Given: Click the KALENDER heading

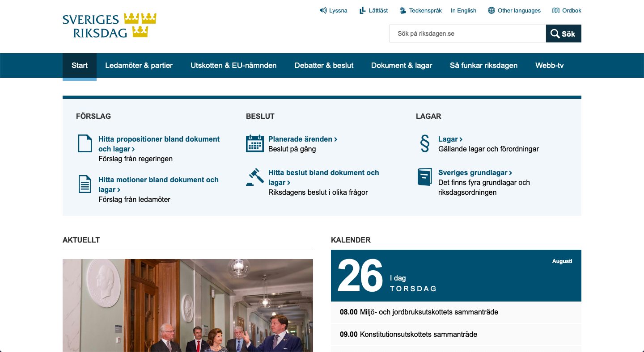Looking at the screenshot, I should coord(351,240).
